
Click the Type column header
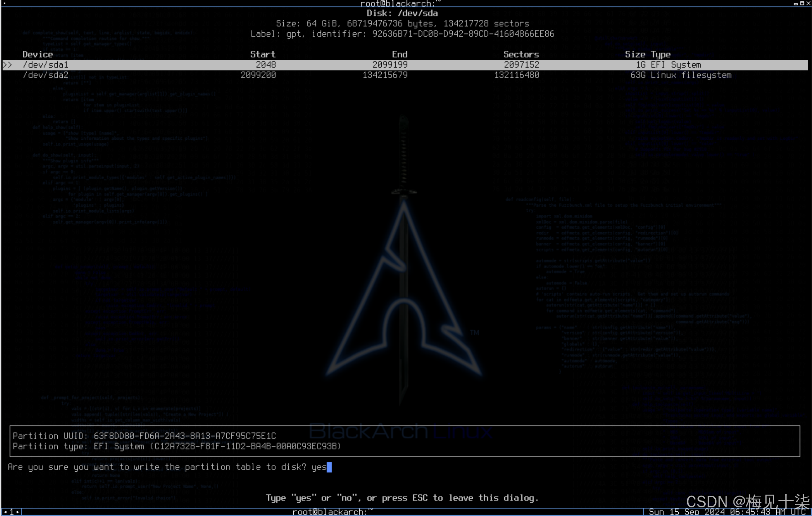(x=661, y=54)
